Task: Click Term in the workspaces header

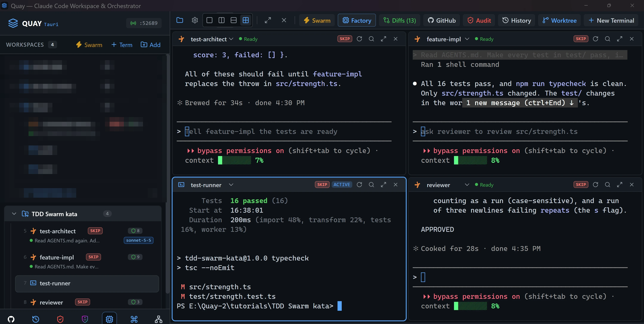Action: (122, 45)
